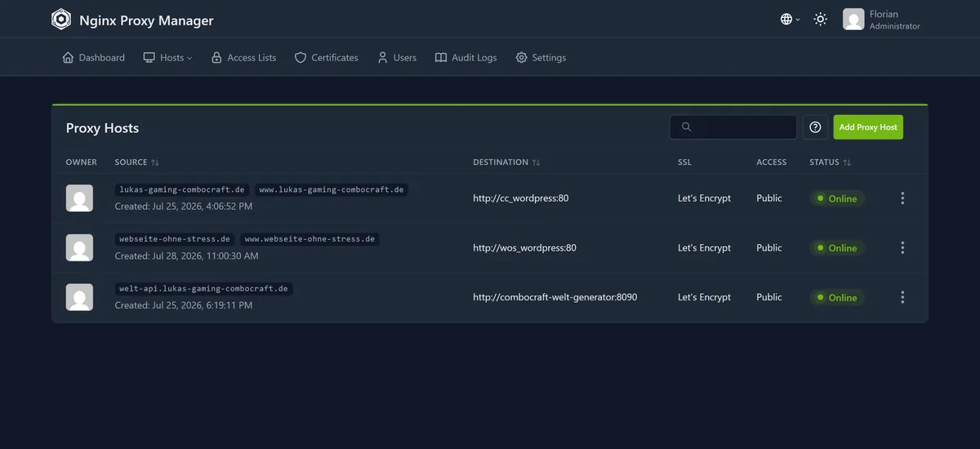
Task: Click the SSL column header
Action: (684, 162)
